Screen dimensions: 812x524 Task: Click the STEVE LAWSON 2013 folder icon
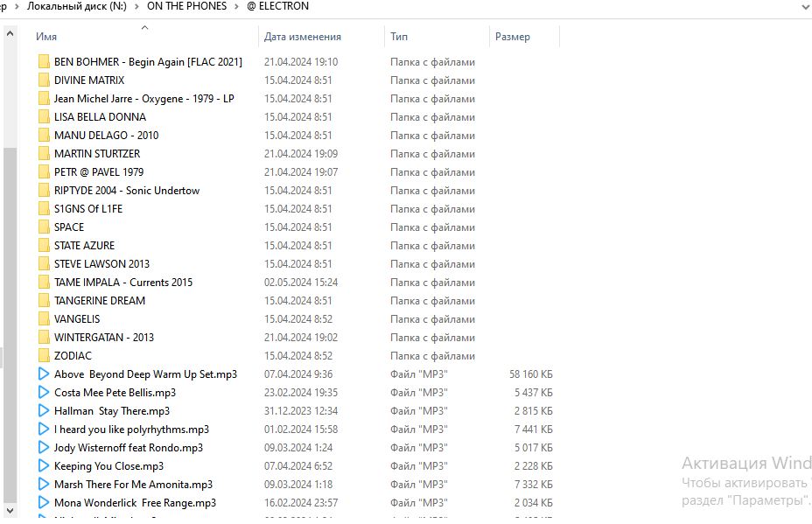click(44, 264)
